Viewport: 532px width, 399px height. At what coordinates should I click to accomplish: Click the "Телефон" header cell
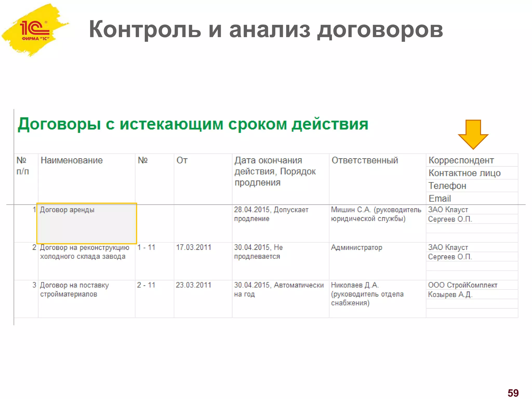(x=472, y=185)
